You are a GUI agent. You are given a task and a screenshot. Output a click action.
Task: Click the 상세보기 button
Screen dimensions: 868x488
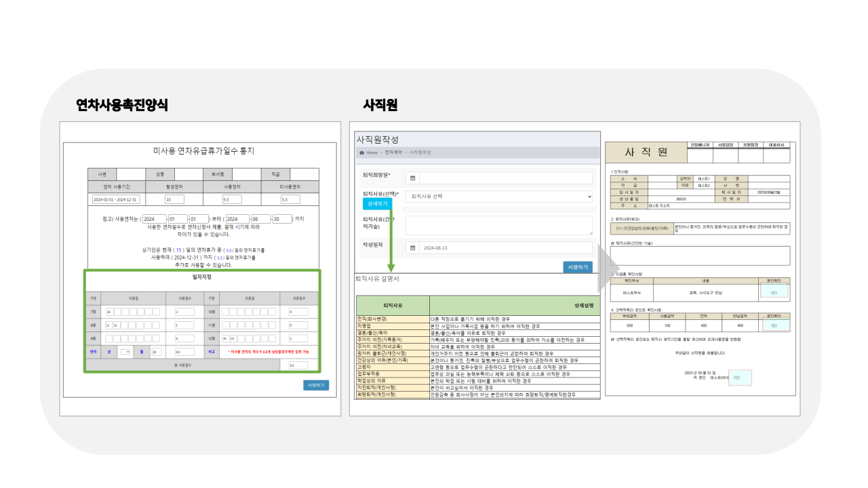(x=377, y=203)
